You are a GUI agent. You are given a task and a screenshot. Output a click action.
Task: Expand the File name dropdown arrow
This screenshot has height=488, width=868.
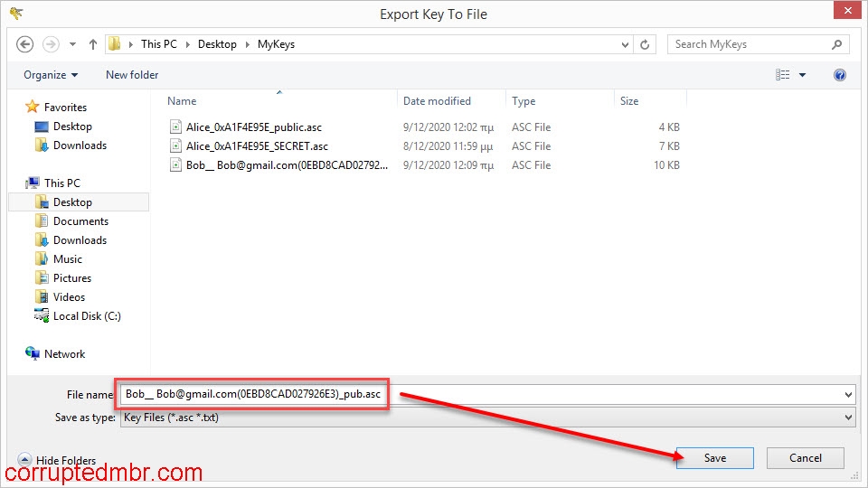click(848, 395)
